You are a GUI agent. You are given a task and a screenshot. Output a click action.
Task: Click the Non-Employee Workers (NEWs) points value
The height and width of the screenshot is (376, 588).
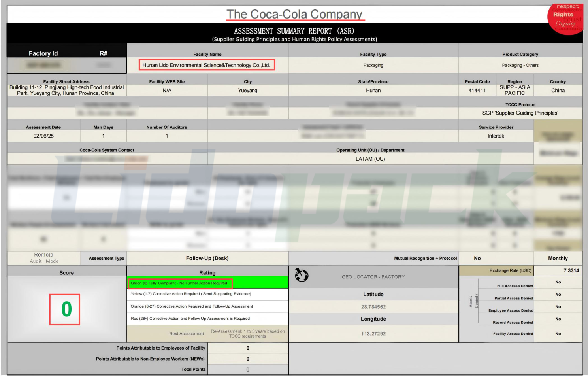248,359
